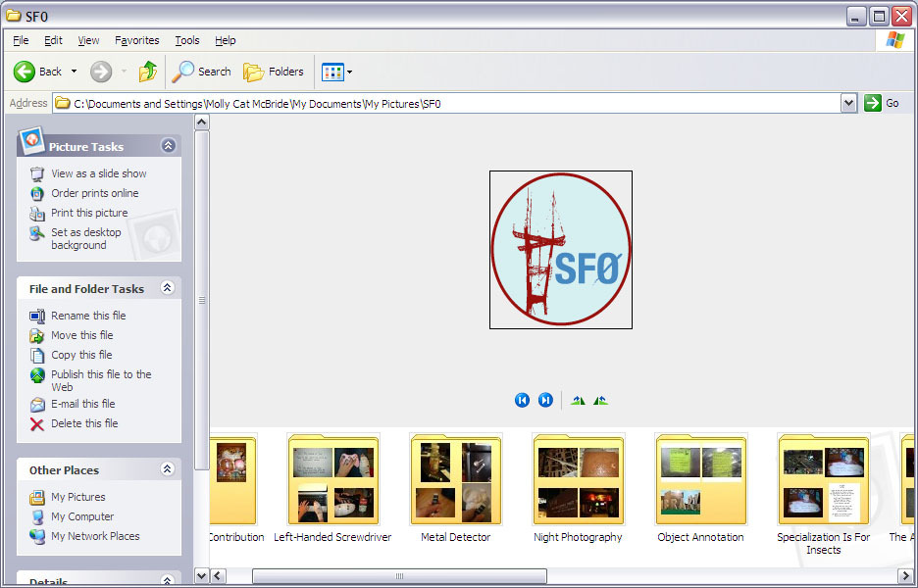Rotate the picture counterclockwise
918x588 pixels.
tap(600, 400)
